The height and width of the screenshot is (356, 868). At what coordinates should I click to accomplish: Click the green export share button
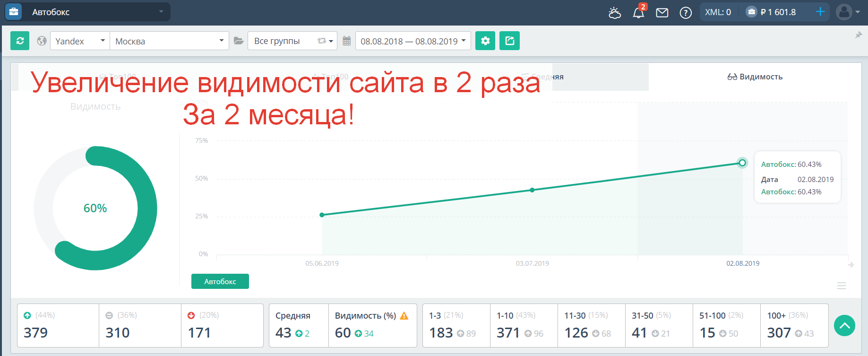pos(509,41)
